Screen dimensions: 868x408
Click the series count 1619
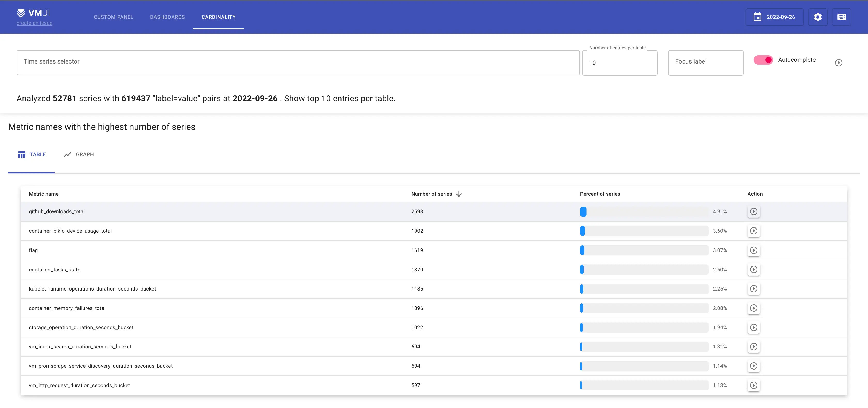[417, 250]
